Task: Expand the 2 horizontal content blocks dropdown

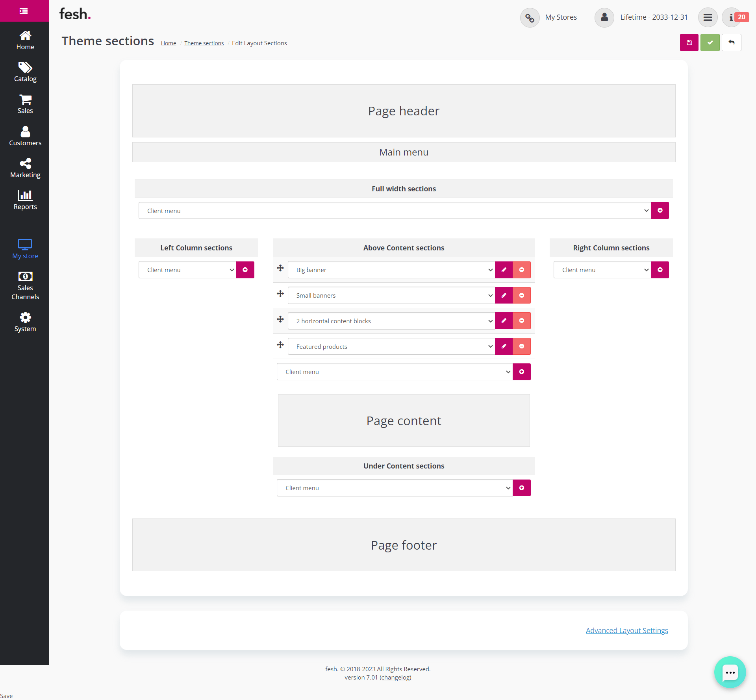Action: pos(391,321)
